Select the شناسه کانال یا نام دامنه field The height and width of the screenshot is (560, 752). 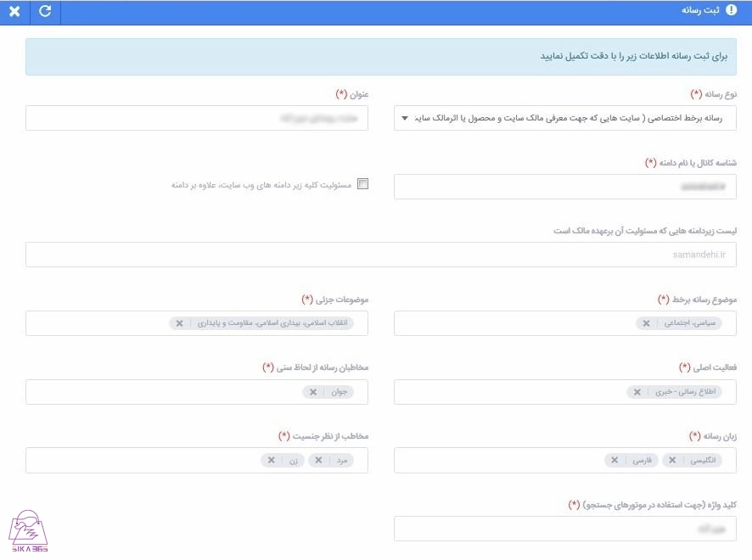pyautogui.click(x=566, y=186)
